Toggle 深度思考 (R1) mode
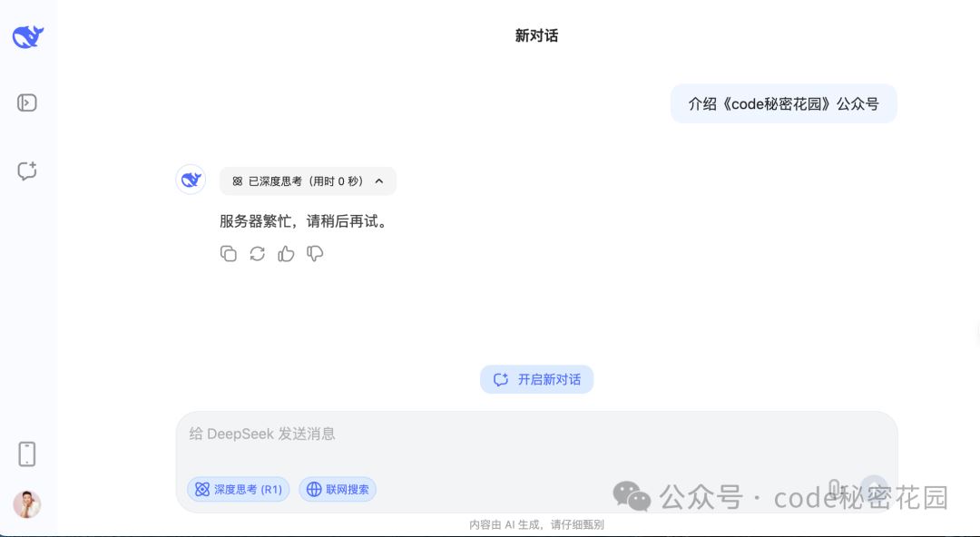 click(238, 489)
